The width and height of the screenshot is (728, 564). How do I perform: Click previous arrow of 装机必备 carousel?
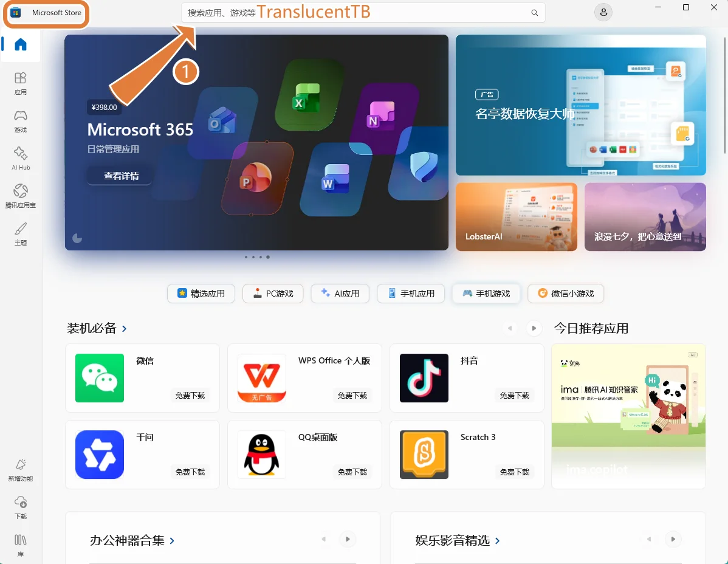coord(510,328)
